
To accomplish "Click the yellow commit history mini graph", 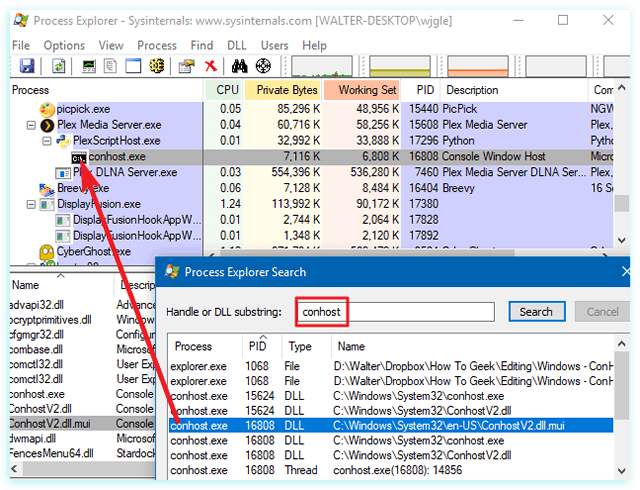I will (x=400, y=66).
